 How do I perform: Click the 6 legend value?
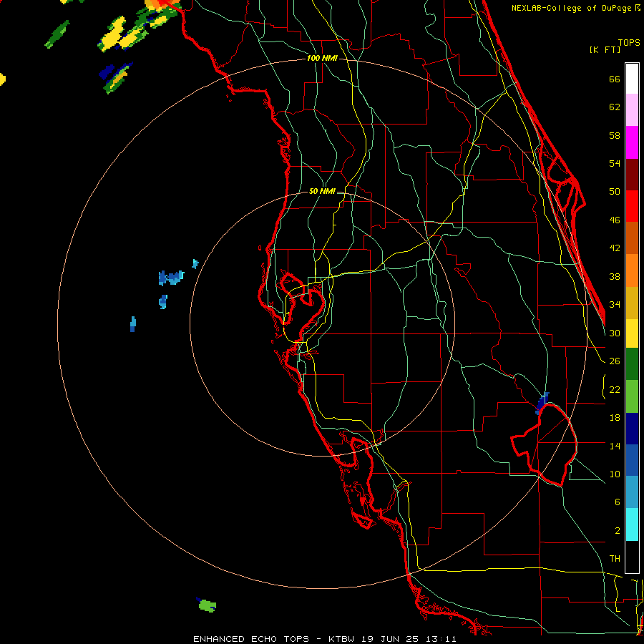tap(617, 502)
